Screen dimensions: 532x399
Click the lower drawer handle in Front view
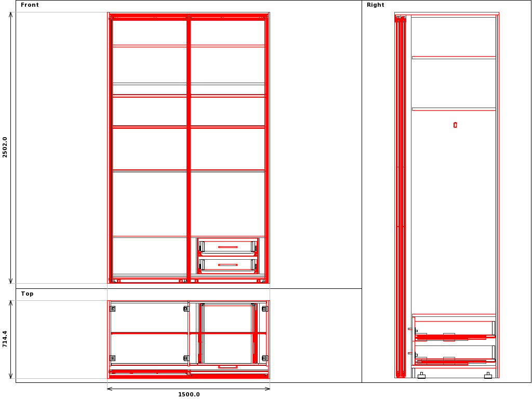(228, 265)
